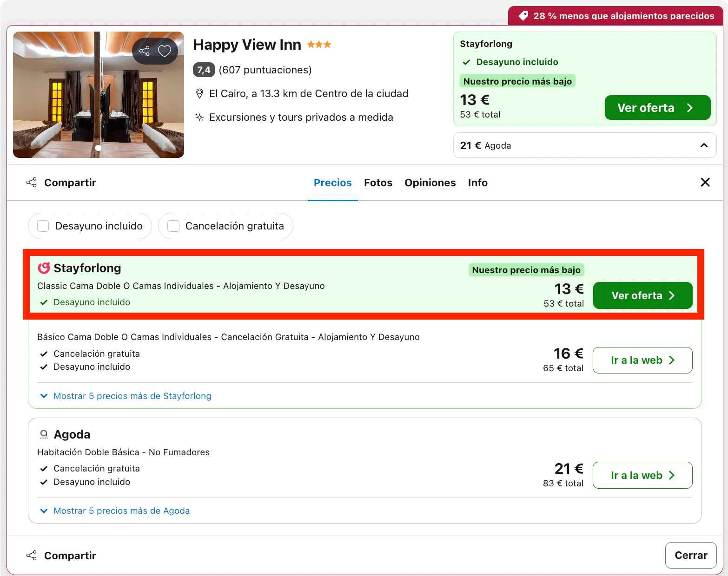Screen dimensions: 728x576
Task: Click the heart favorite icon on photo
Action: (x=165, y=51)
